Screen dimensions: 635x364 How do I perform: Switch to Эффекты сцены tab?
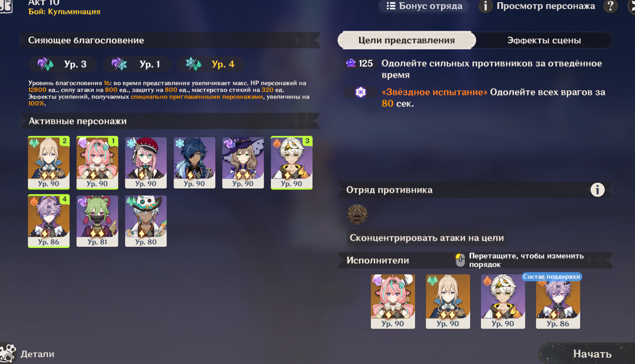[x=544, y=40]
